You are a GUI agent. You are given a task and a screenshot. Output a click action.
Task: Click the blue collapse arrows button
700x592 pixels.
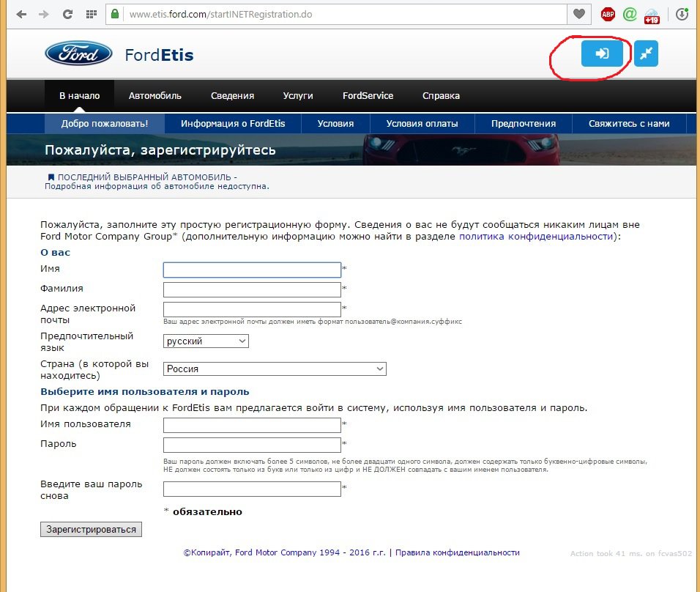pos(646,53)
